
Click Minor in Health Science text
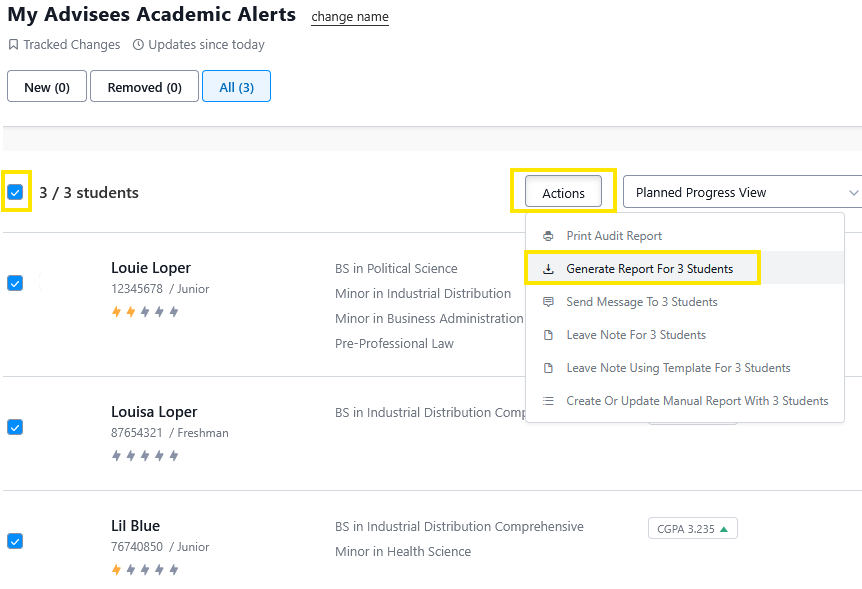pyautogui.click(x=403, y=552)
